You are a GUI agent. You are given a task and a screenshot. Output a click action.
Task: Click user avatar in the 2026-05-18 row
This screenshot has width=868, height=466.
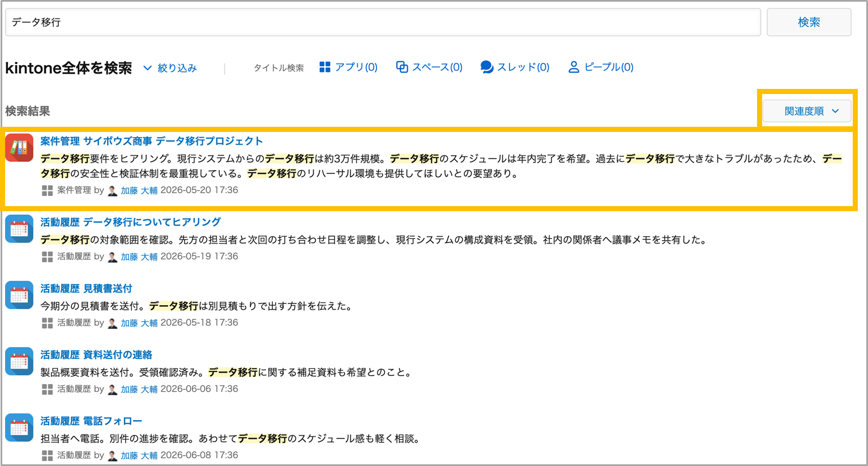(113, 323)
